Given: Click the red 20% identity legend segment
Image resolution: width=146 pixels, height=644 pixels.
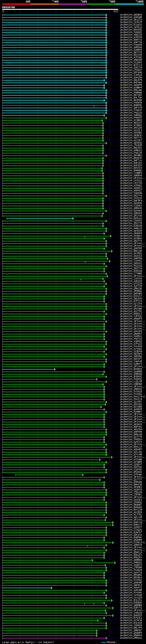Looking at the screenshot, I should pos(16,4).
